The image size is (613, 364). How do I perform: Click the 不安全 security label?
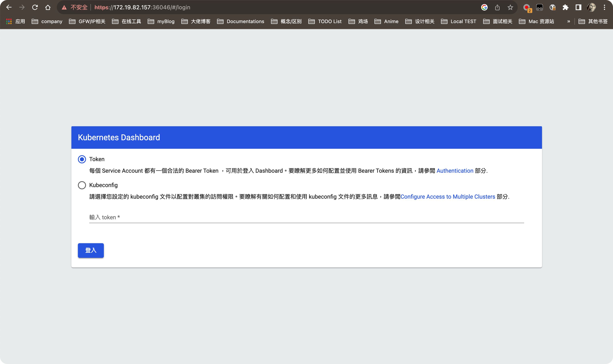[x=79, y=7]
